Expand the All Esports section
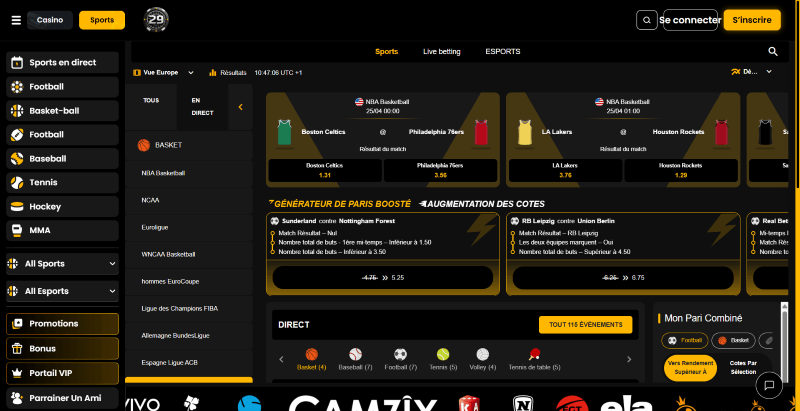 point(62,291)
